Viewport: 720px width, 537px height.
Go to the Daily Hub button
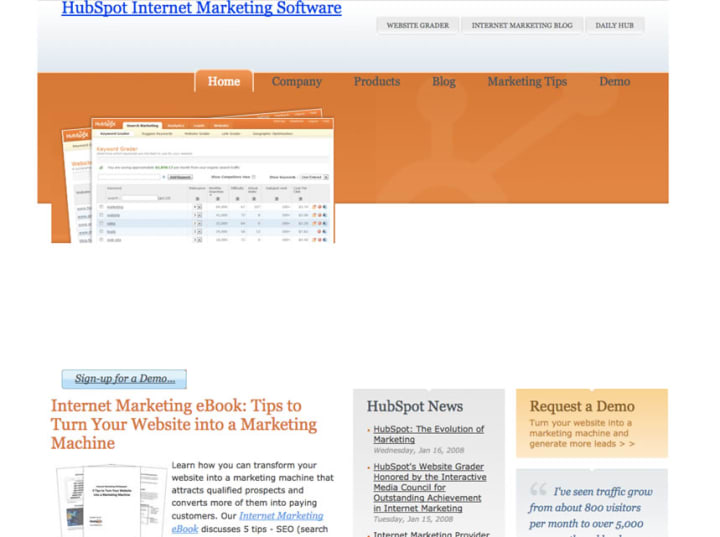[x=614, y=25]
